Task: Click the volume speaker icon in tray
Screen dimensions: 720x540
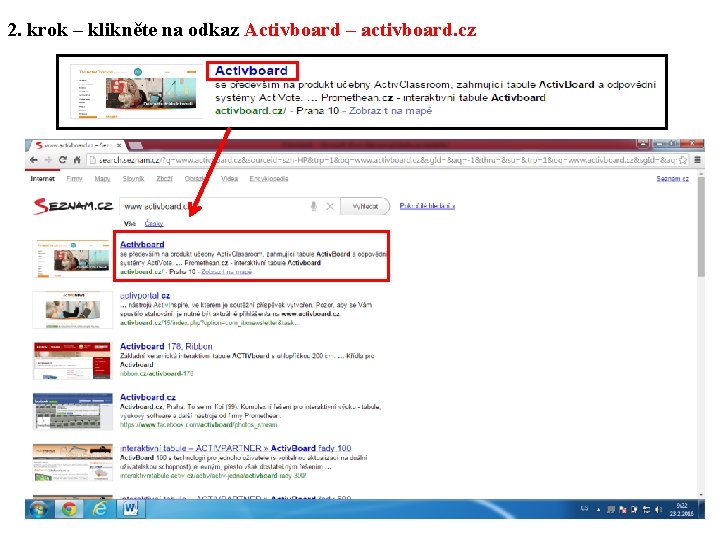Action: pyautogui.click(x=658, y=509)
